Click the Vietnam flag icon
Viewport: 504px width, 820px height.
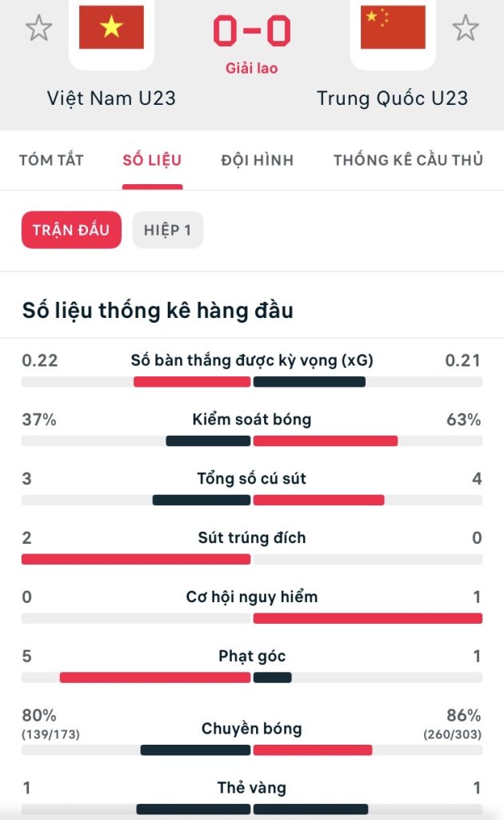111,28
